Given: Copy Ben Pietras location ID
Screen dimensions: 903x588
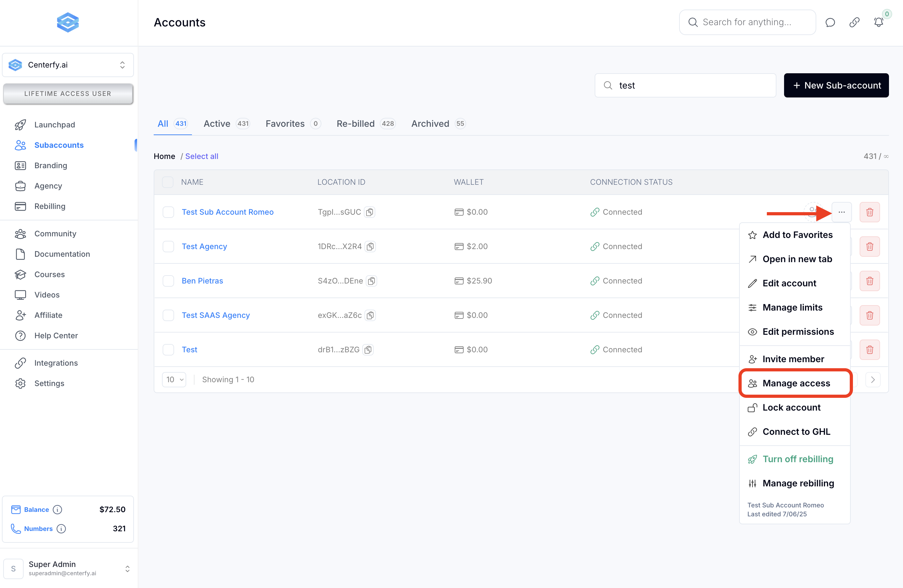Looking at the screenshot, I should [x=371, y=281].
